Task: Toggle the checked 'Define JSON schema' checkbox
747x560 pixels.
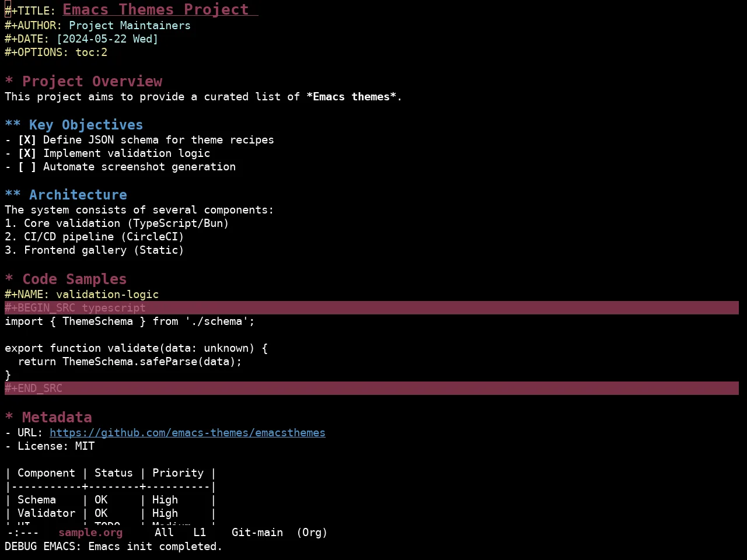Action: (27, 140)
